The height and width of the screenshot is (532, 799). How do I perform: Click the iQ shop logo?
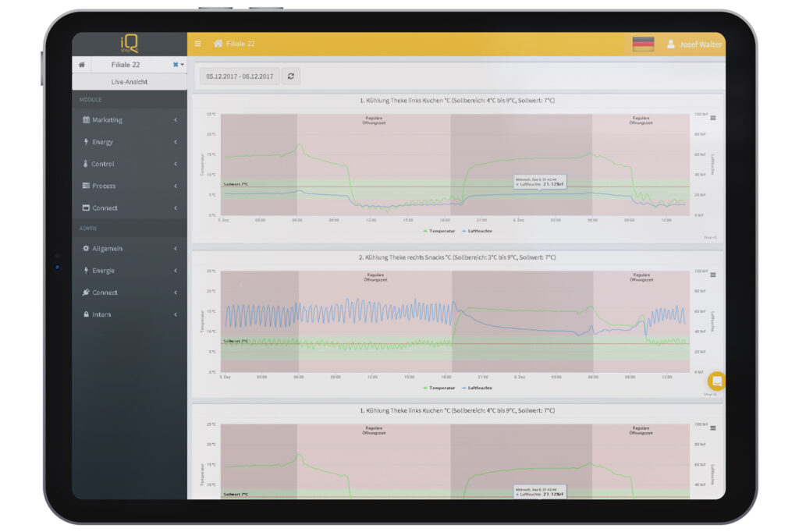tap(129, 44)
